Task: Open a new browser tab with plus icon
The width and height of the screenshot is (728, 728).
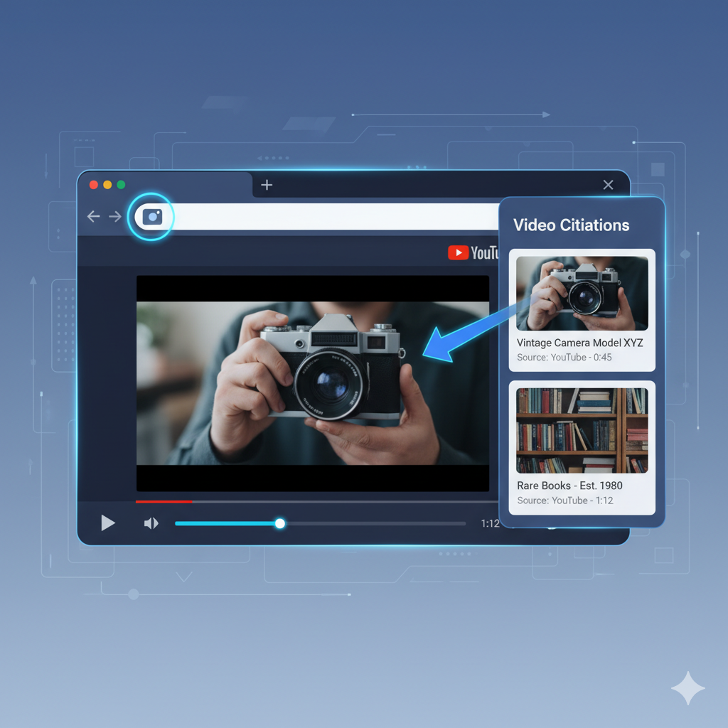Action: click(x=267, y=184)
